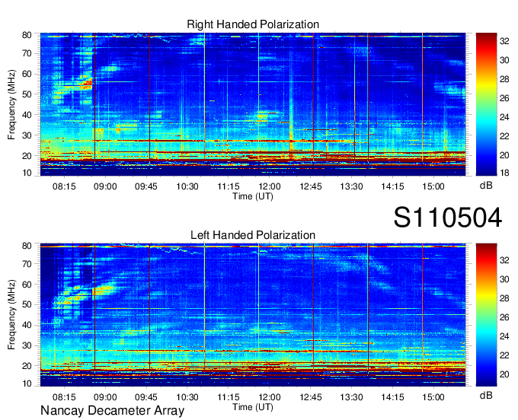Click 08:15 time tick of Right Handed plot
Viewport: 518px width, 420px height.
[x=64, y=186]
